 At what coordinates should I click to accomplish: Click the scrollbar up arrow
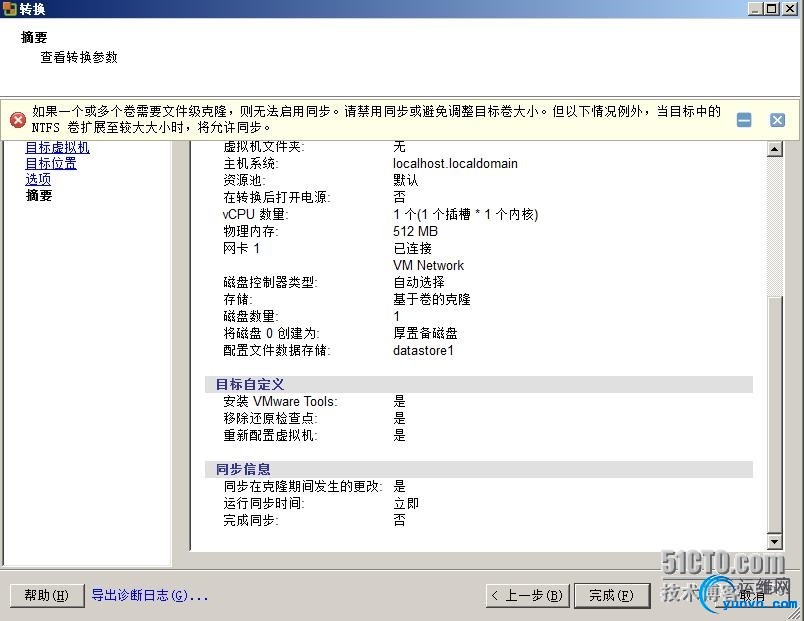click(775, 148)
